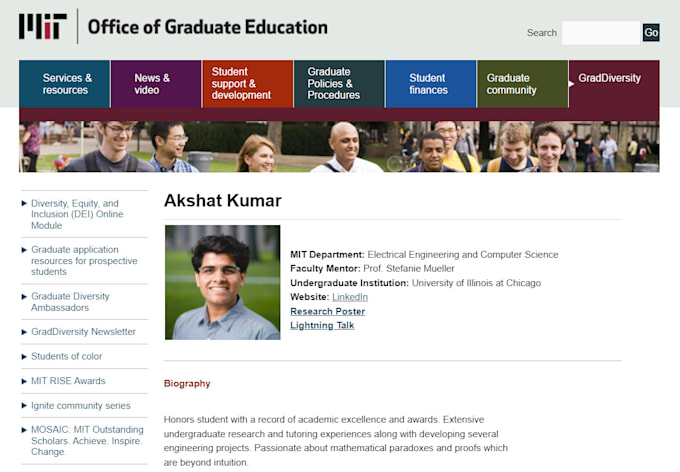Select the 'Search' label text
Viewport: 680px width, 472px height.
point(542,33)
